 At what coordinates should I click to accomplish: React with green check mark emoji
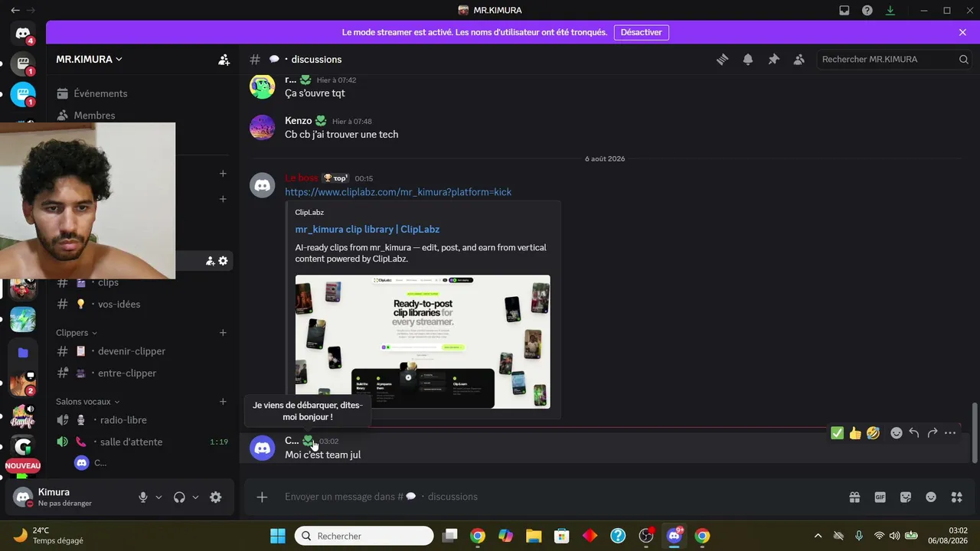(838, 433)
